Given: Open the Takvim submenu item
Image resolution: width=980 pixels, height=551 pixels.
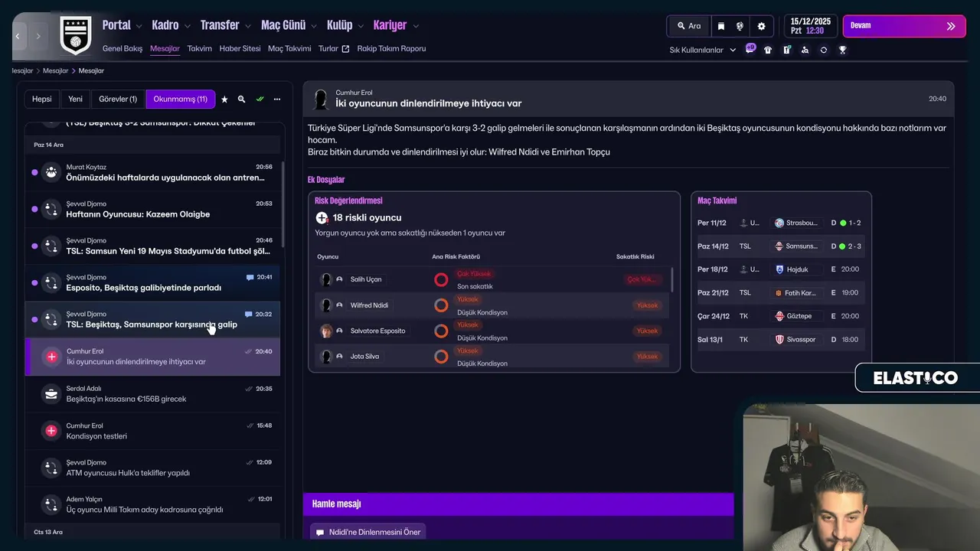Looking at the screenshot, I should pyautogui.click(x=199, y=48).
